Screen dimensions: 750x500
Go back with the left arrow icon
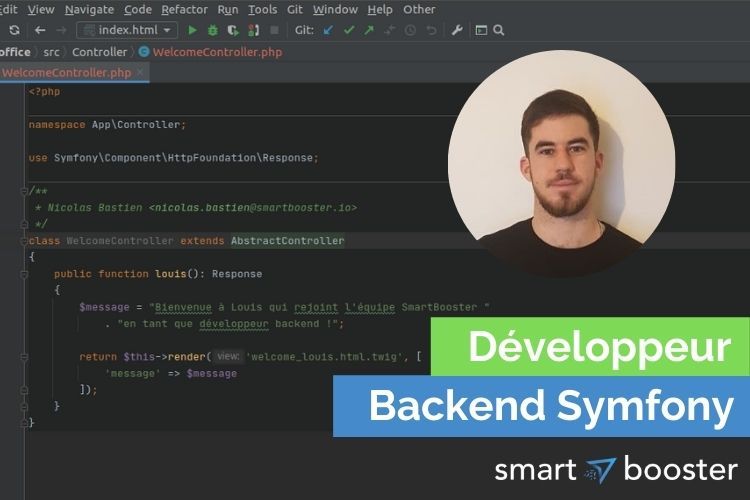pos(40,30)
